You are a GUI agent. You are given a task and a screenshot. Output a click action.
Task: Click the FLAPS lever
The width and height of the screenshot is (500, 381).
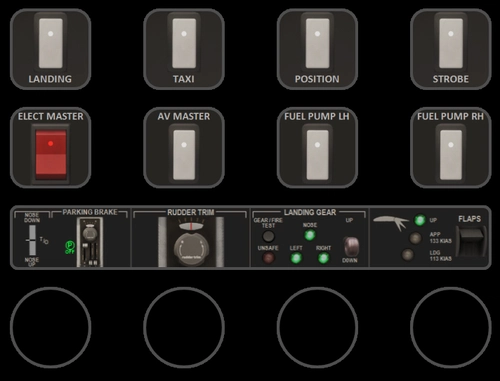coord(471,241)
